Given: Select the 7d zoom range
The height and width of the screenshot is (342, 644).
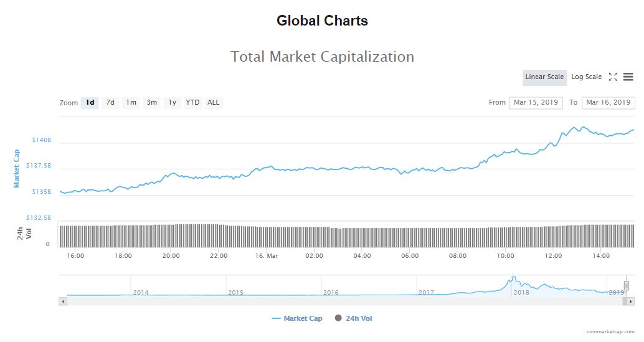Looking at the screenshot, I should 110,103.
